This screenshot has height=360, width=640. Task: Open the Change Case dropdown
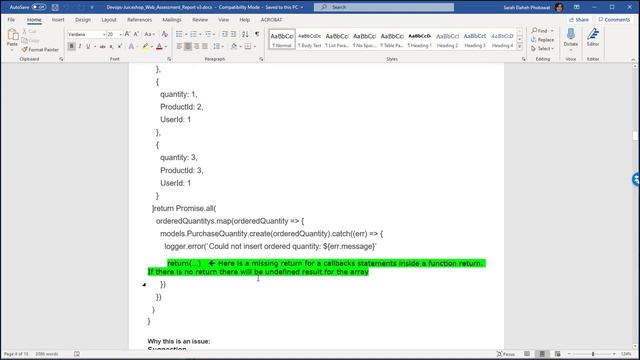coord(149,34)
